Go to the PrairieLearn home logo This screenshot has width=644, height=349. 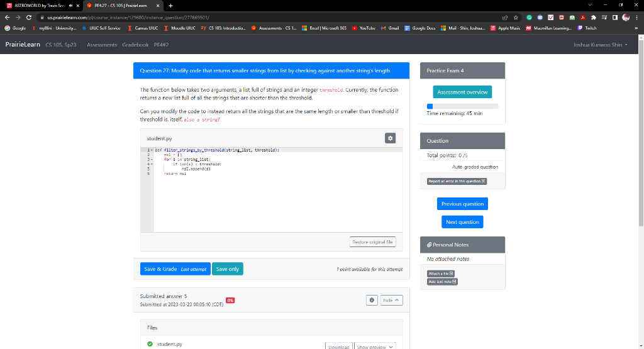[23, 45]
